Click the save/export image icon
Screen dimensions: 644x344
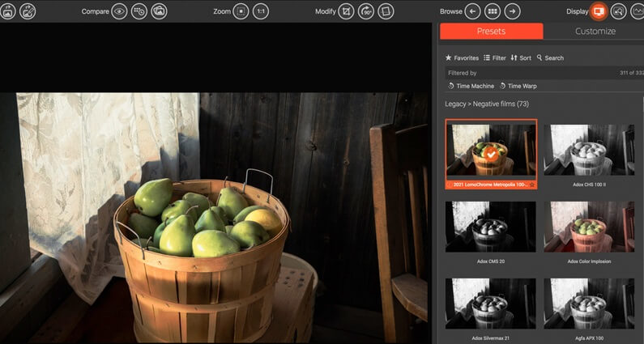coord(27,11)
